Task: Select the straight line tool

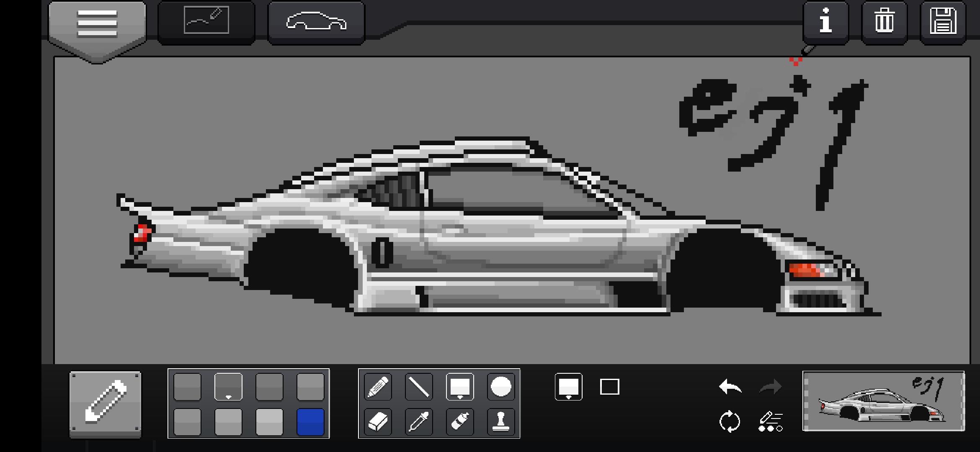Action: coord(419,387)
